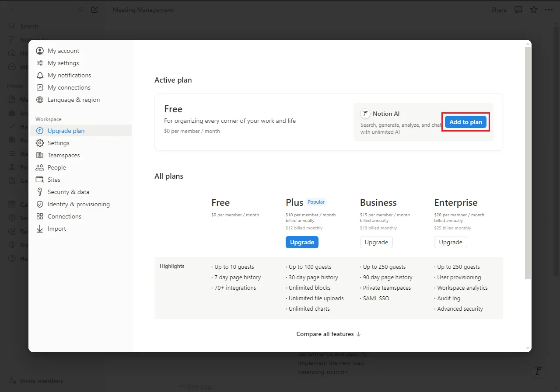
Task: Go to Security & data
Action: (x=81, y=192)
